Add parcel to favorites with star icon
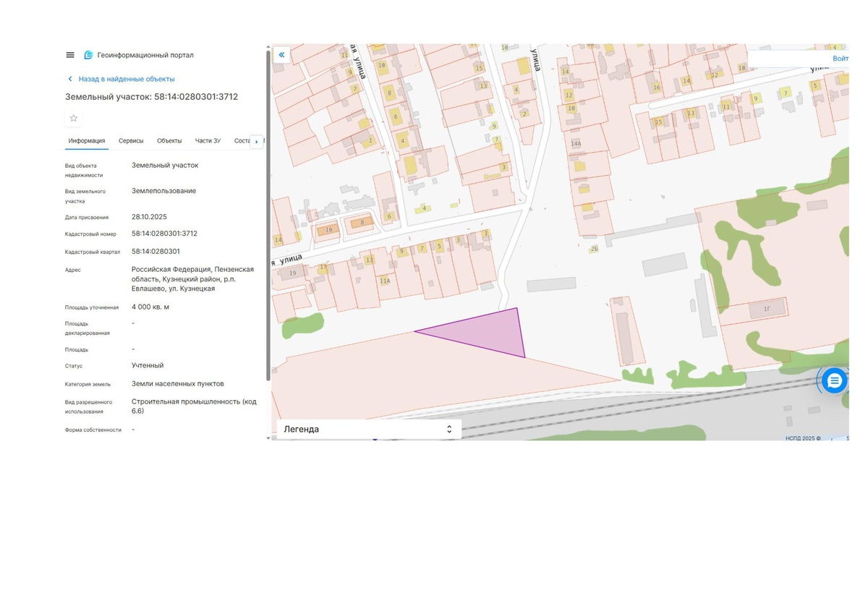 [74, 118]
